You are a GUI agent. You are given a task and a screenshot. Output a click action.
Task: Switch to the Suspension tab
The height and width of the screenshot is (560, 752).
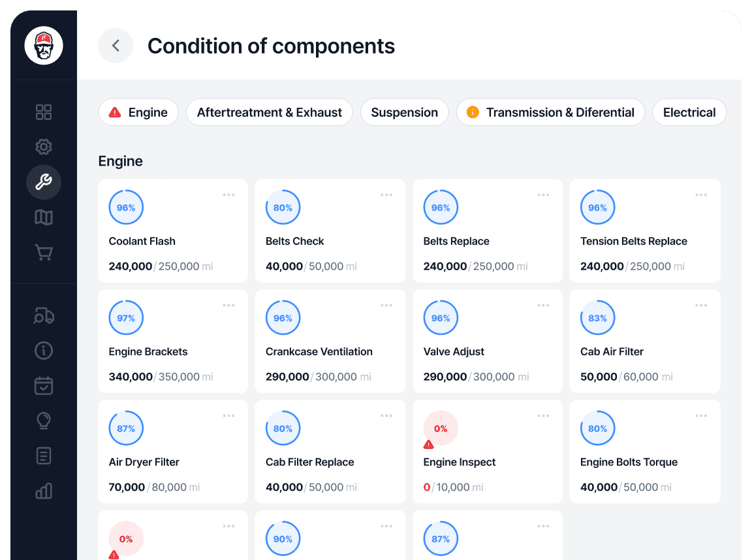[x=404, y=112]
